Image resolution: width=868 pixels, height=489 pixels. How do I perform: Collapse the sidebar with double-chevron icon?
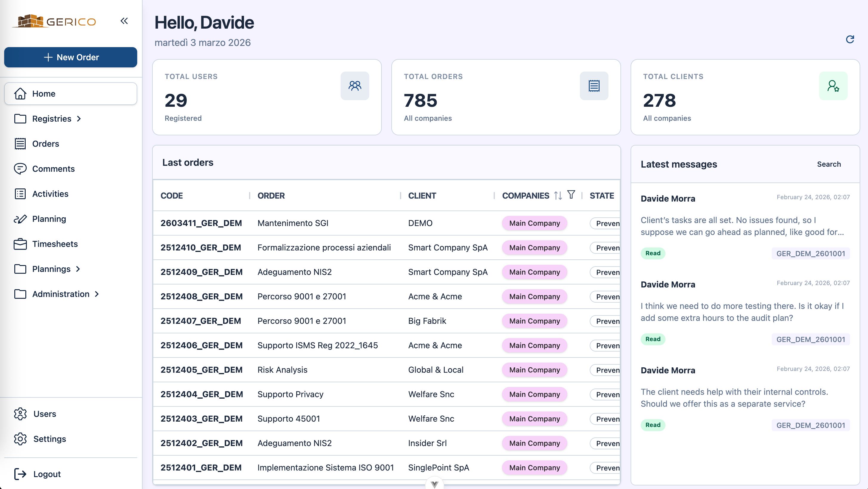124,21
